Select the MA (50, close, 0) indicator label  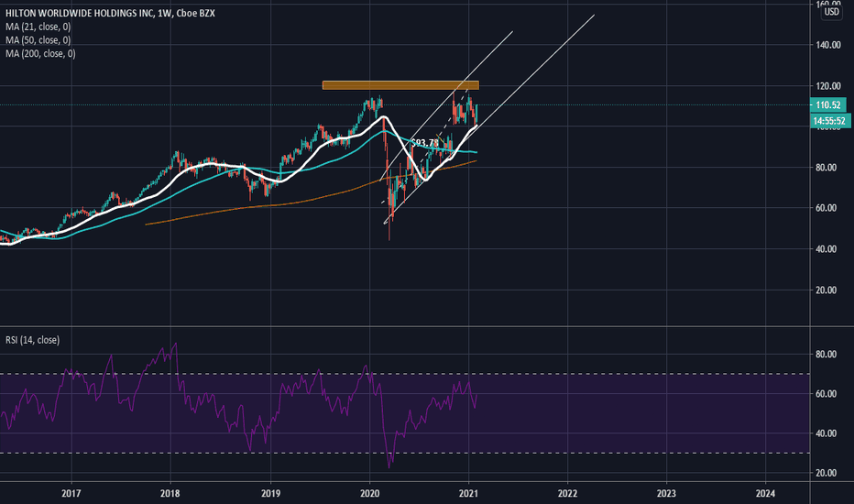coord(38,40)
